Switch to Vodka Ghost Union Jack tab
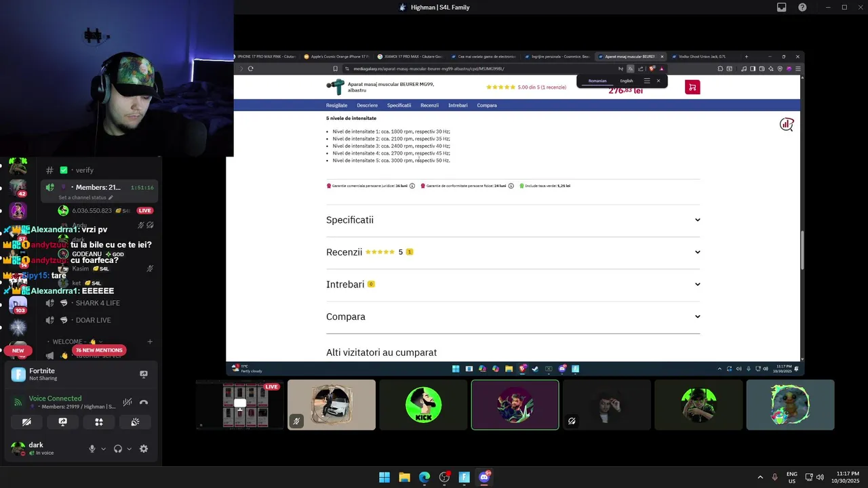Image resolution: width=868 pixels, height=488 pixels. click(703, 56)
